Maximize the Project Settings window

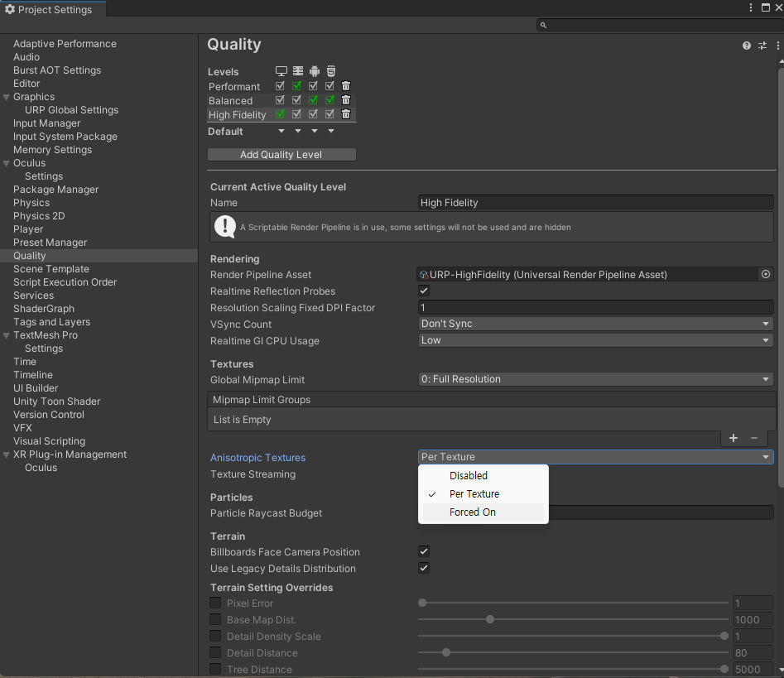click(x=765, y=7)
